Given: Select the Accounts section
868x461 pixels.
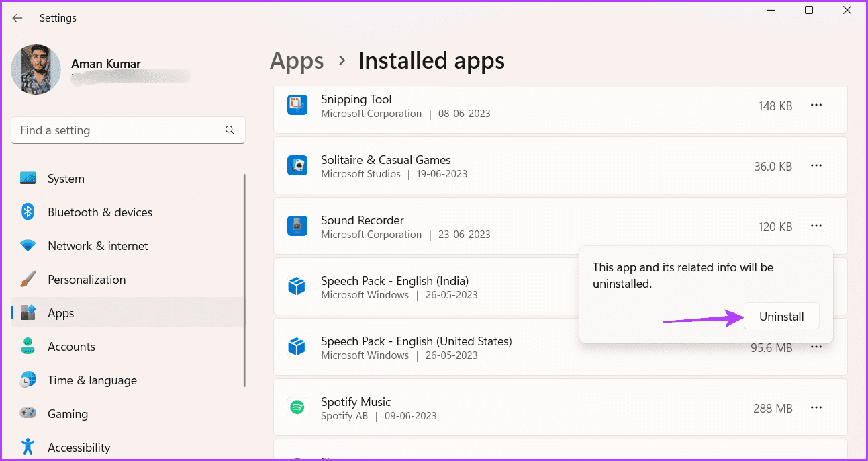Looking at the screenshot, I should coord(128,347).
